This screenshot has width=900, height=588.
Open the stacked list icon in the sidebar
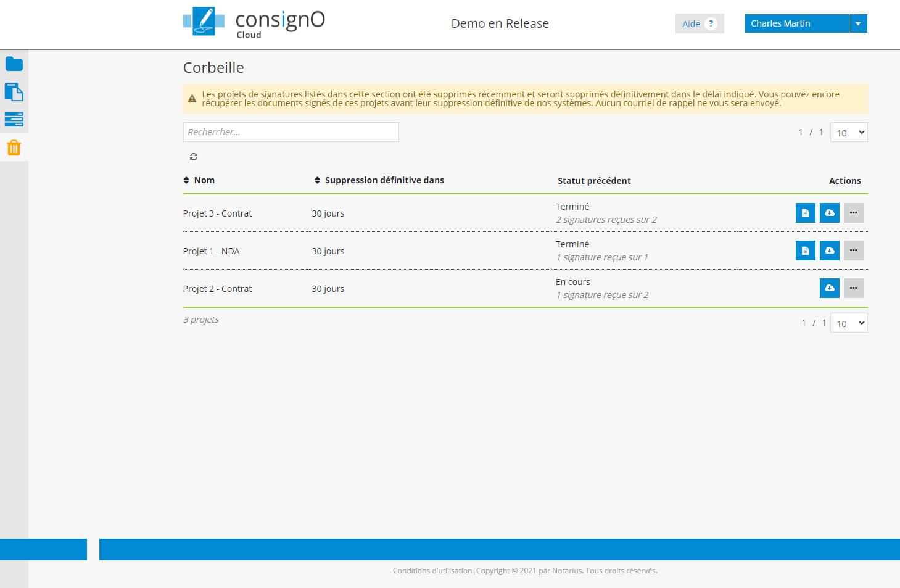click(14, 119)
